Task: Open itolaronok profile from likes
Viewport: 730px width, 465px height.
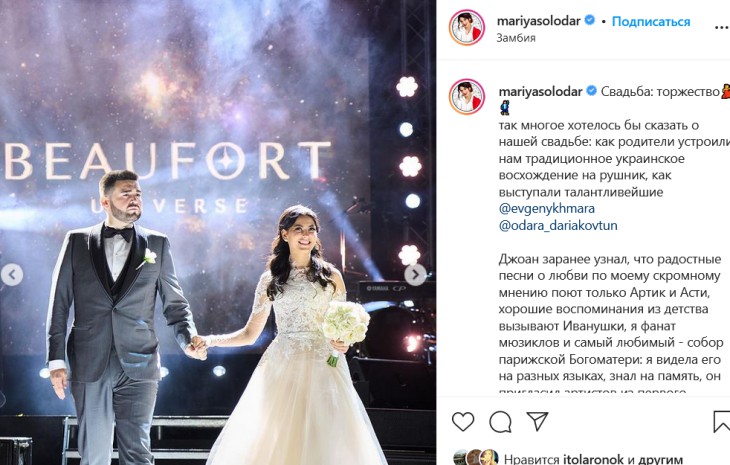Action: click(x=593, y=459)
